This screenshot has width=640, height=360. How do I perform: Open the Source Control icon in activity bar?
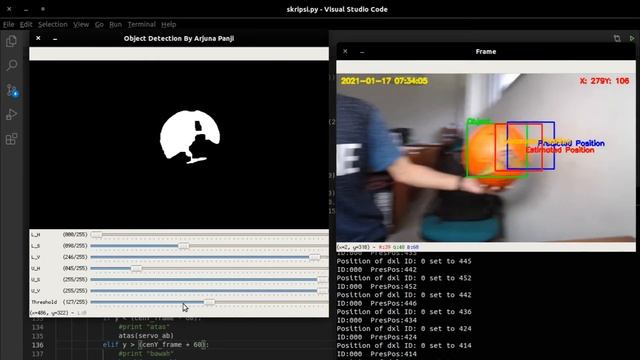[11, 90]
